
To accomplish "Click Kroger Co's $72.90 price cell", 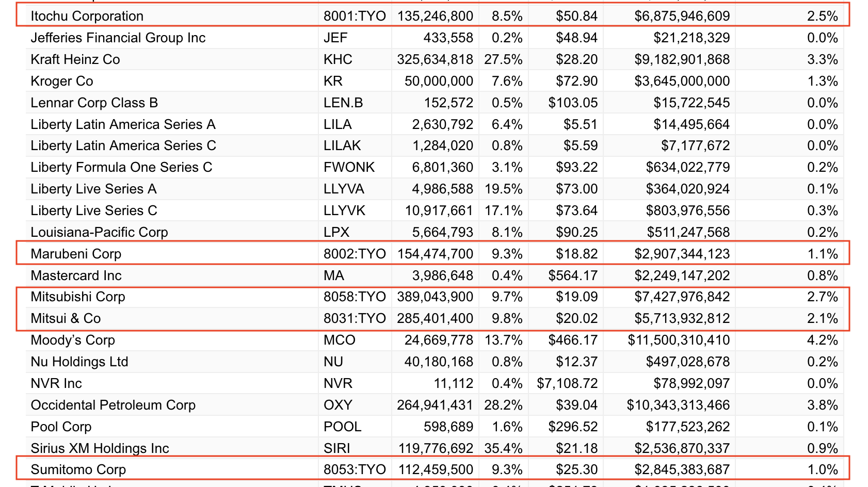I will coord(576,81).
